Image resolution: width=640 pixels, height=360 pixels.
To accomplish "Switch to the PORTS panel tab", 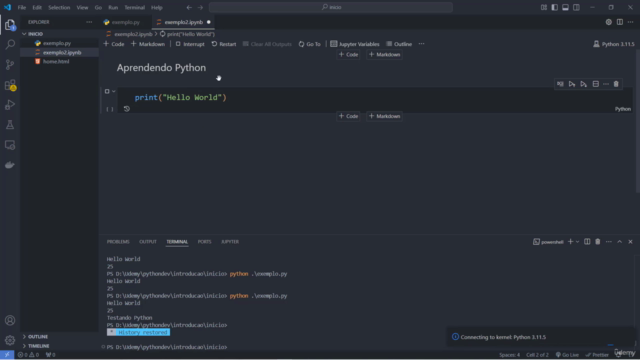I will (x=204, y=242).
